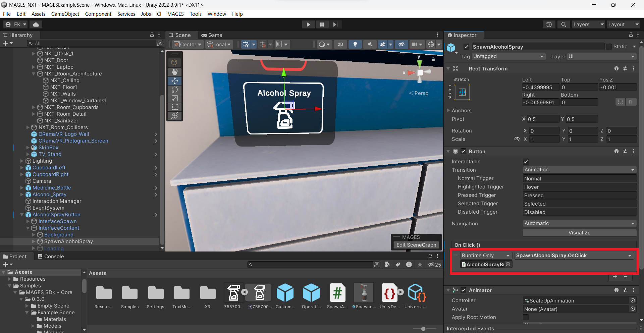Toggle the 2D view mode
The width and height of the screenshot is (644, 333).
(340, 44)
